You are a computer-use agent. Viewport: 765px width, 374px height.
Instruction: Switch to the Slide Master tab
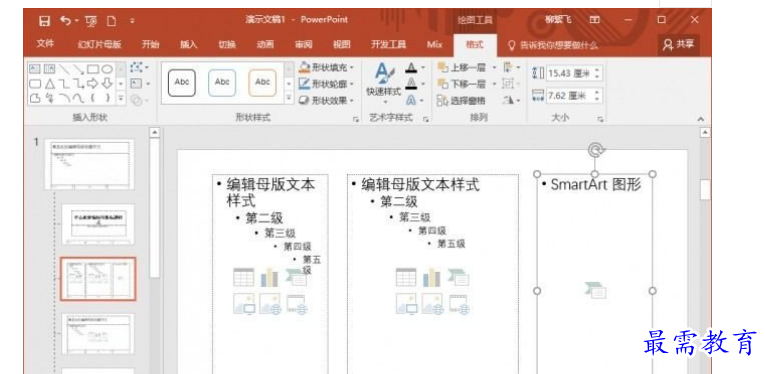[x=100, y=44]
